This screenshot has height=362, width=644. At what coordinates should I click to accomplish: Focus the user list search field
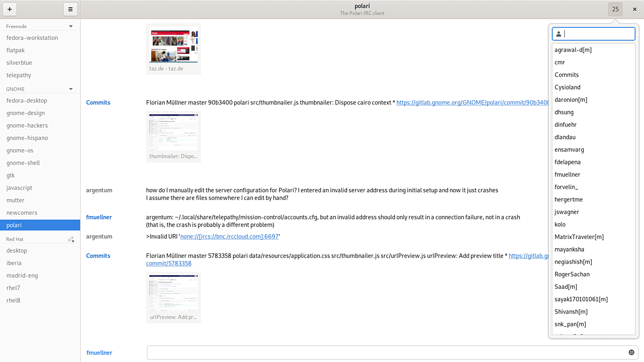598,34
